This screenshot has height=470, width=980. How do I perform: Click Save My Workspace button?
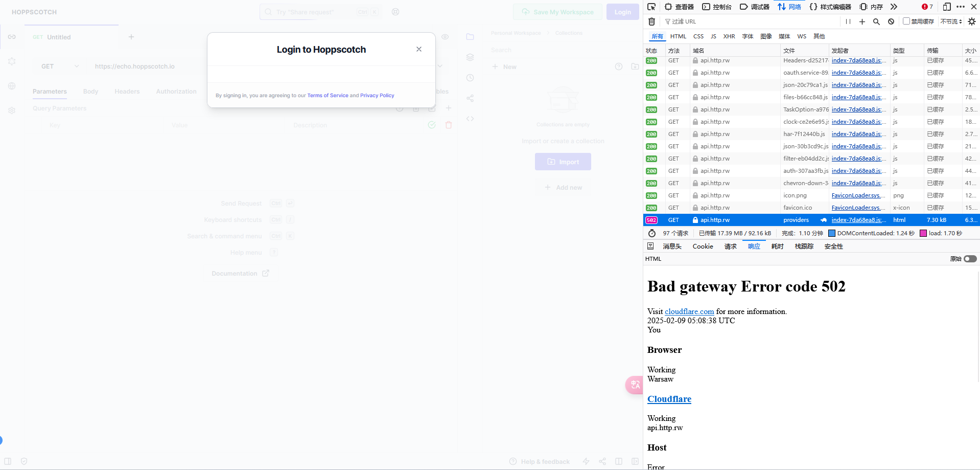point(557,12)
